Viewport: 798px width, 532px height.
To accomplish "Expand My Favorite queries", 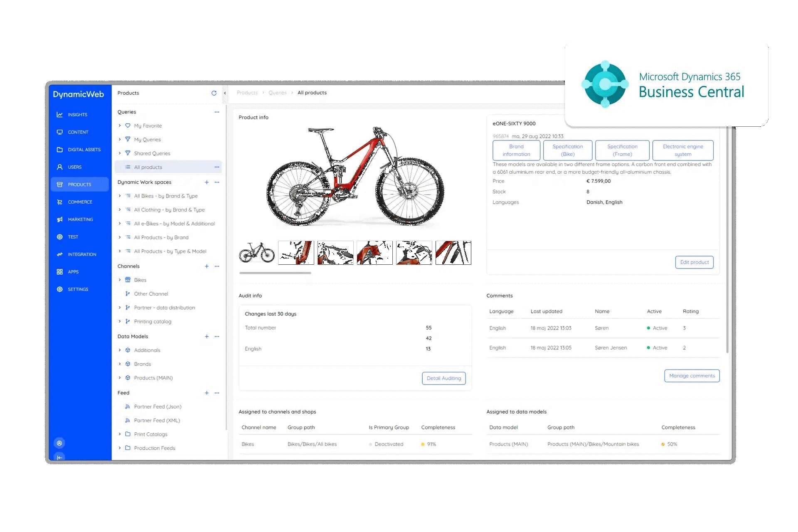I will (120, 126).
